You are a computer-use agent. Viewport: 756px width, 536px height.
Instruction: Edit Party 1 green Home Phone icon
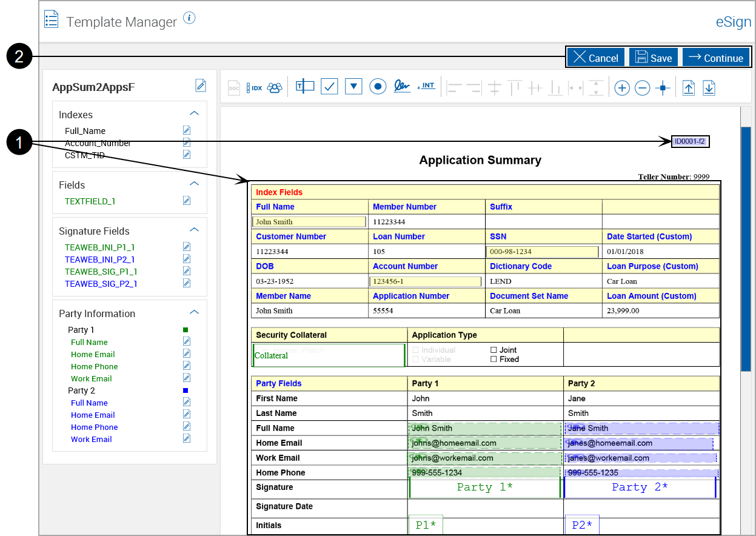[187, 366]
